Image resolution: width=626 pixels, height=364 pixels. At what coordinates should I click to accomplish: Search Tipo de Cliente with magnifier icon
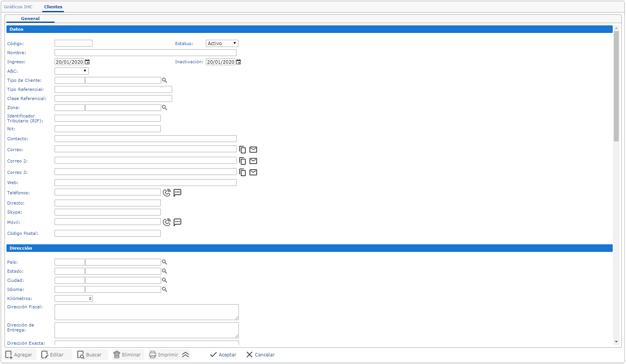pyautogui.click(x=165, y=80)
